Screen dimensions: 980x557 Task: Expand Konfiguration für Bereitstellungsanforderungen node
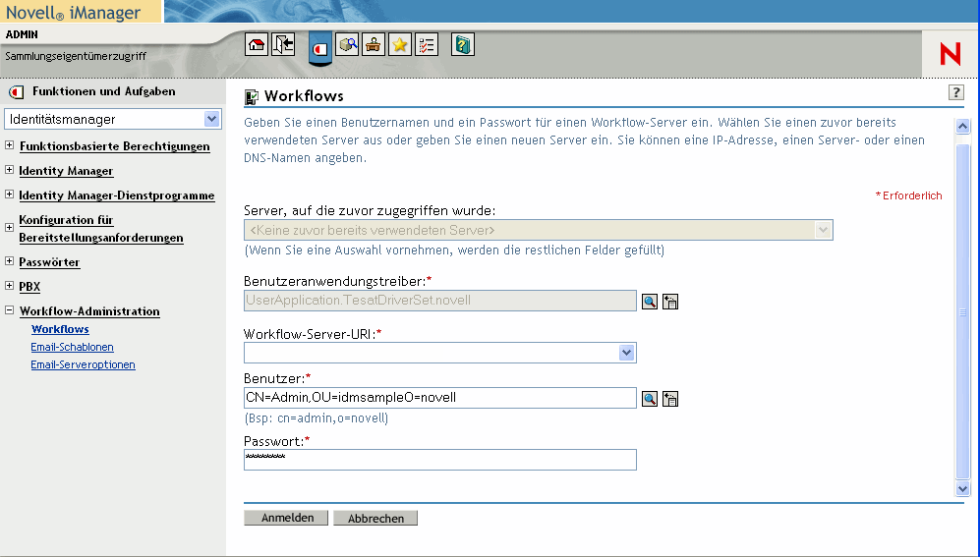click(10, 227)
